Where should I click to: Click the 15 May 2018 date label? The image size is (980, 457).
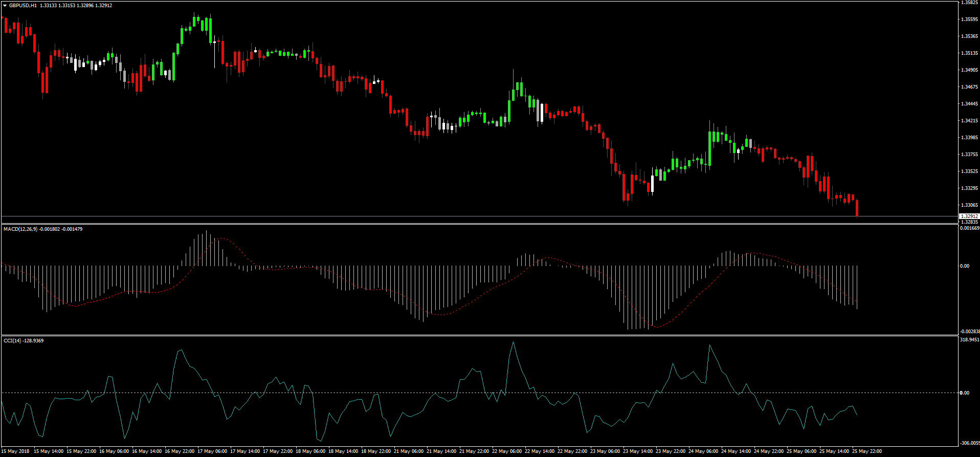[15, 451]
